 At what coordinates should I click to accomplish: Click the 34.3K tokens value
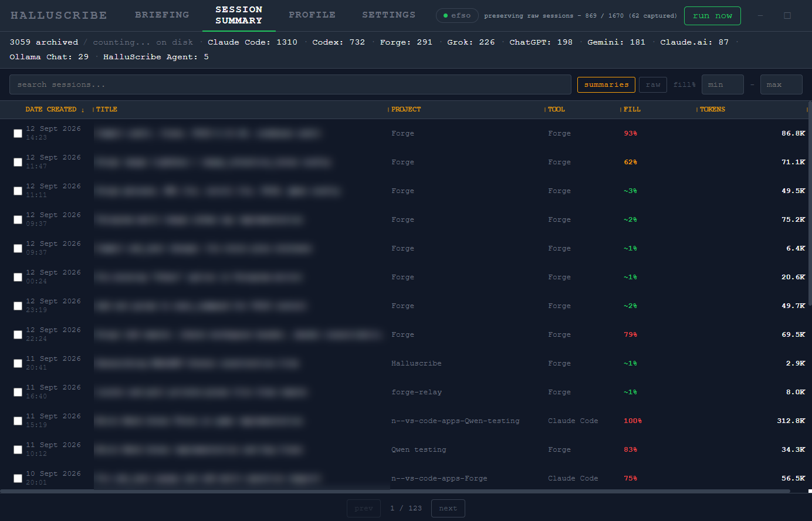(x=793, y=449)
